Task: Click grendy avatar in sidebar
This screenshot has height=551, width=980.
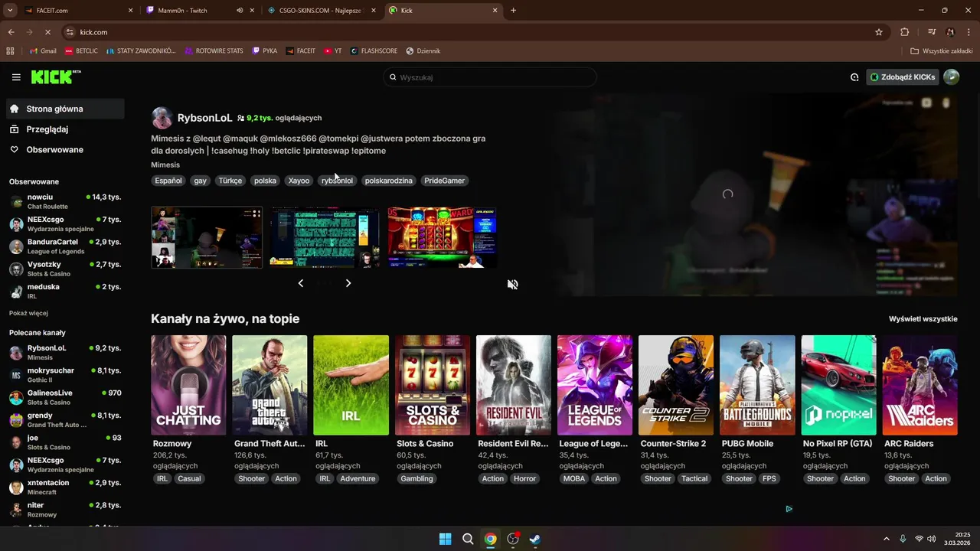Action: pyautogui.click(x=16, y=420)
